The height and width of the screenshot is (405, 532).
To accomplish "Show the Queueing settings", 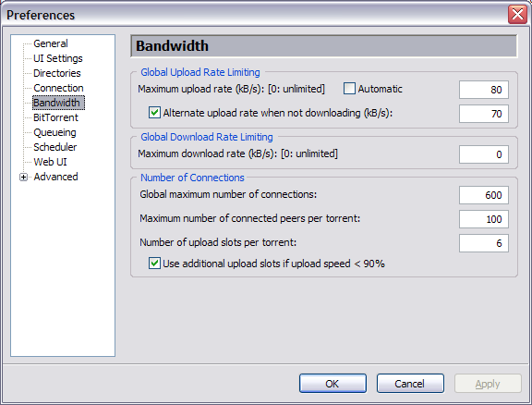I will (54, 132).
